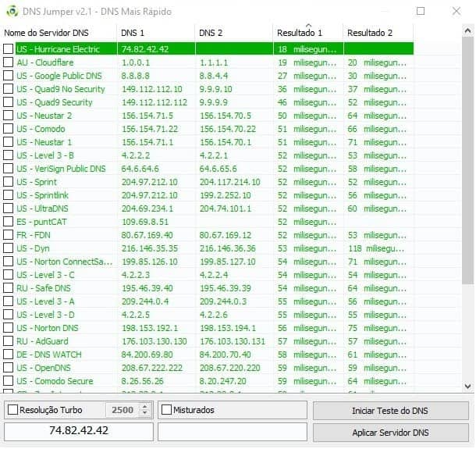
Task: Select the ES - puntCAT entry
Action: [x=41, y=222]
